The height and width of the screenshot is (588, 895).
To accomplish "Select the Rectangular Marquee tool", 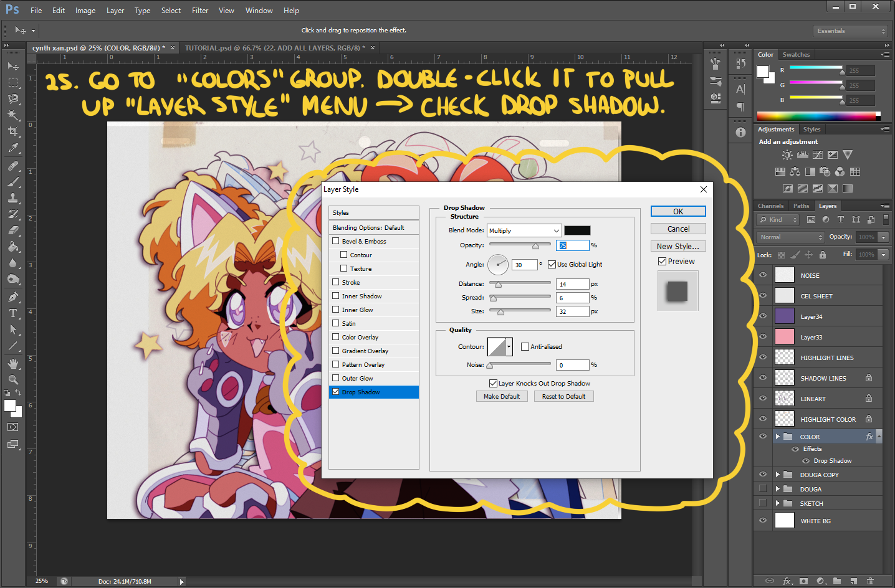I will click(12, 83).
